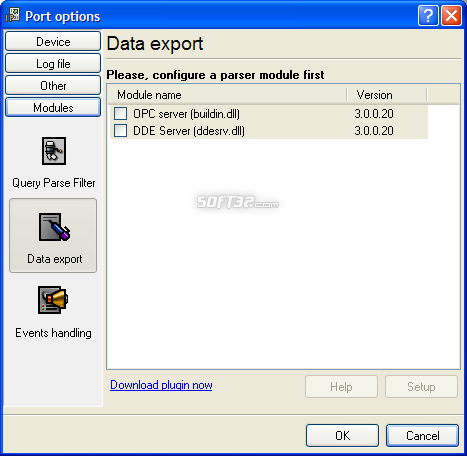Screen dimensions: 467x456
Task: Click version 3.0.0.20 of DDE Server
Action: tap(374, 131)
